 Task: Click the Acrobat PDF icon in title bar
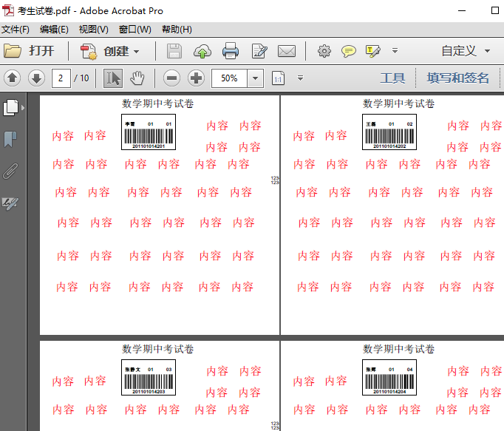click(8, 10)
